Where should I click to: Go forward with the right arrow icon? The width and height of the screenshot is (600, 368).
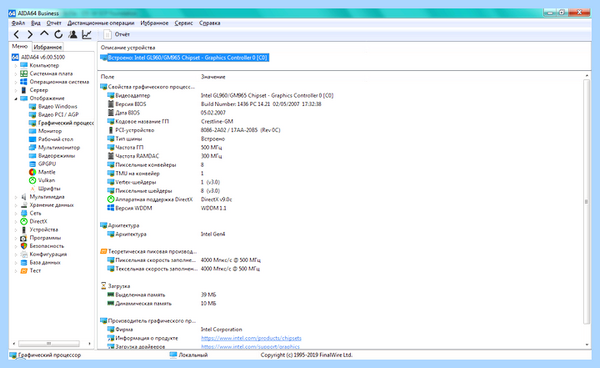point(30,34)
